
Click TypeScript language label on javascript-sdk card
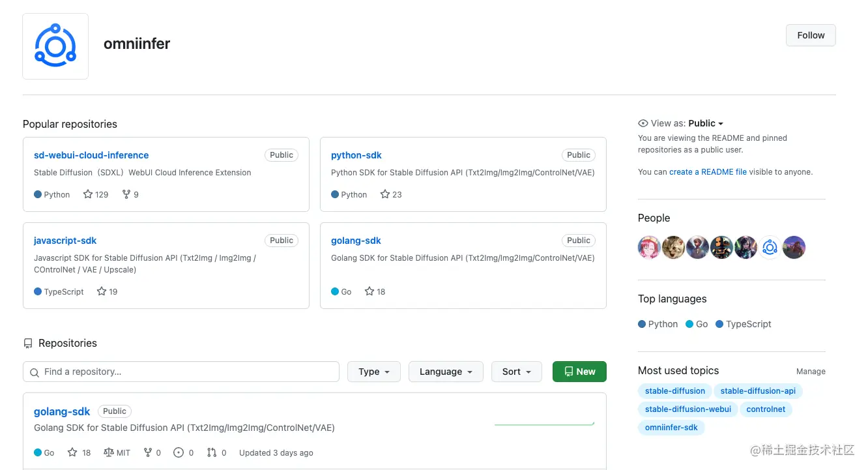coord(59,291)
